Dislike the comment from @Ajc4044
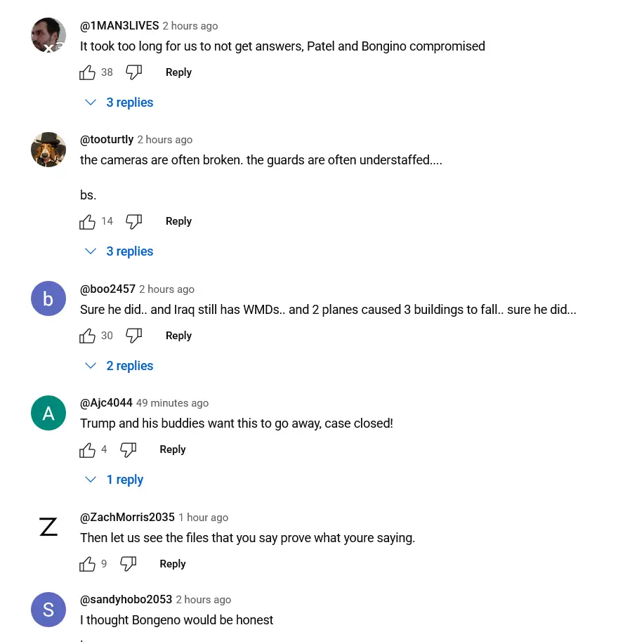 click(x=128, y=450)
